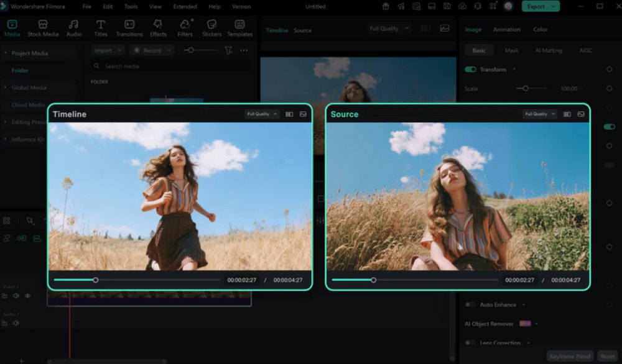The height and width of the screenshot is (364, 622).
Task: Switch to the Animation tab
Action: pos(506,29)
